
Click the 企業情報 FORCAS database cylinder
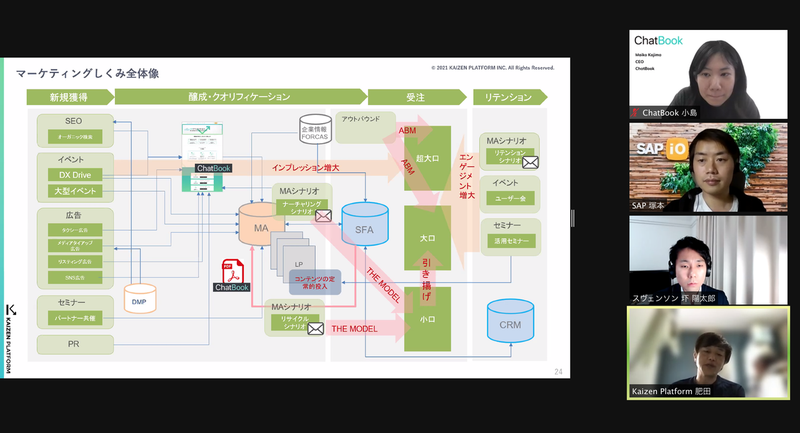[315, 129]
